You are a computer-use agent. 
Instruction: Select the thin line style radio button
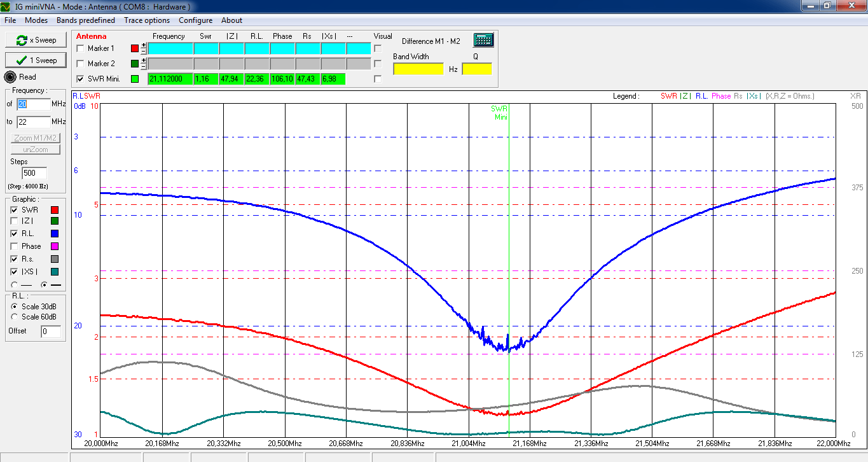click(x=15, y=284)
